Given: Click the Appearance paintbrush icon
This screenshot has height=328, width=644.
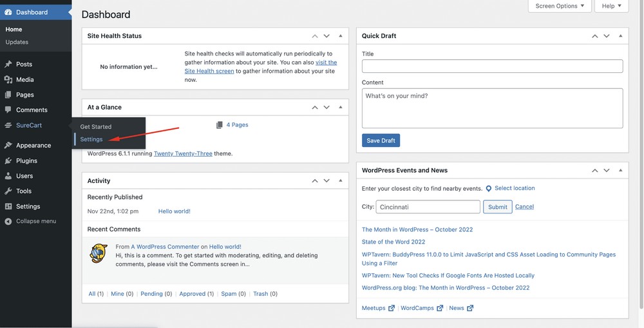Looking at the screenshot, I should [x=8, y=146].
